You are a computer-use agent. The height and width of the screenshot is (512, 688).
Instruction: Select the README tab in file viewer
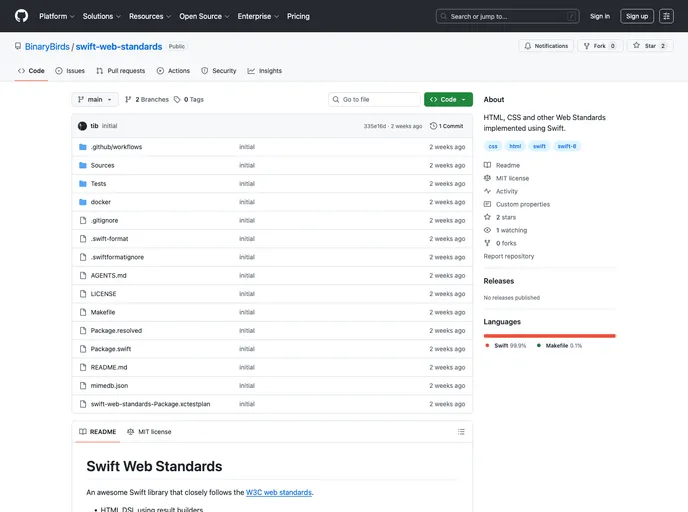tap(97, 432)
